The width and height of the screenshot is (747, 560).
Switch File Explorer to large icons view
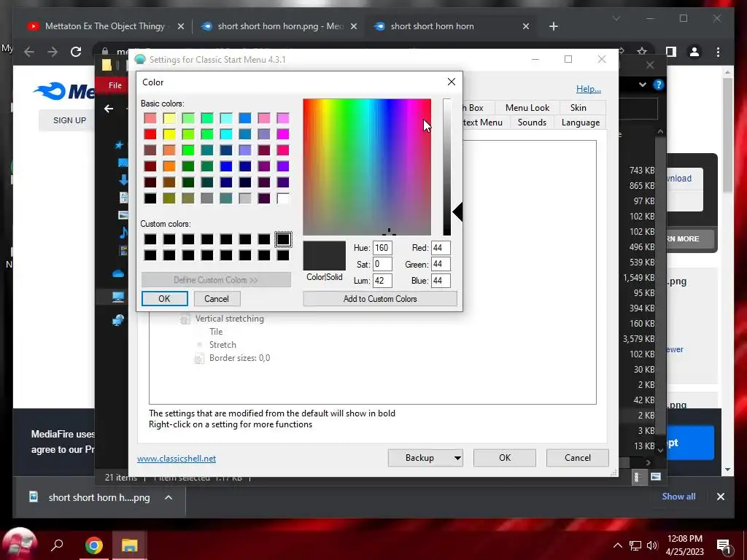[x=656, y=477]
